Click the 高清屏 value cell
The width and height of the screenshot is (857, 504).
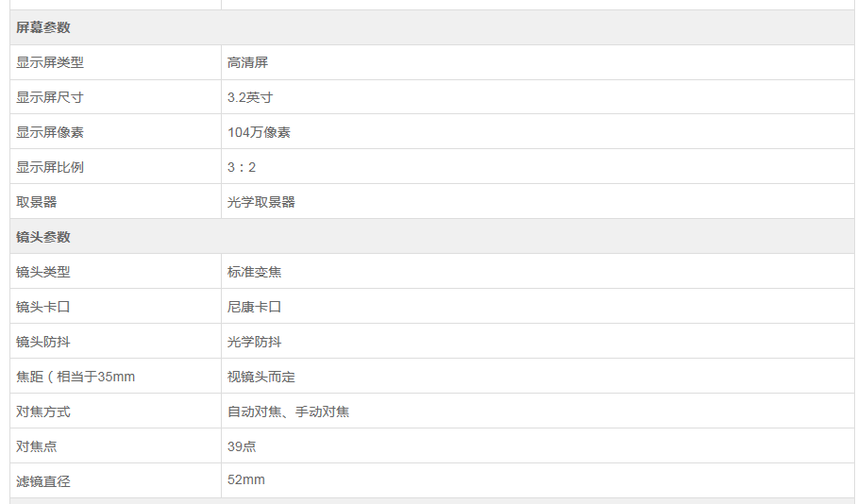click(538, 62)
